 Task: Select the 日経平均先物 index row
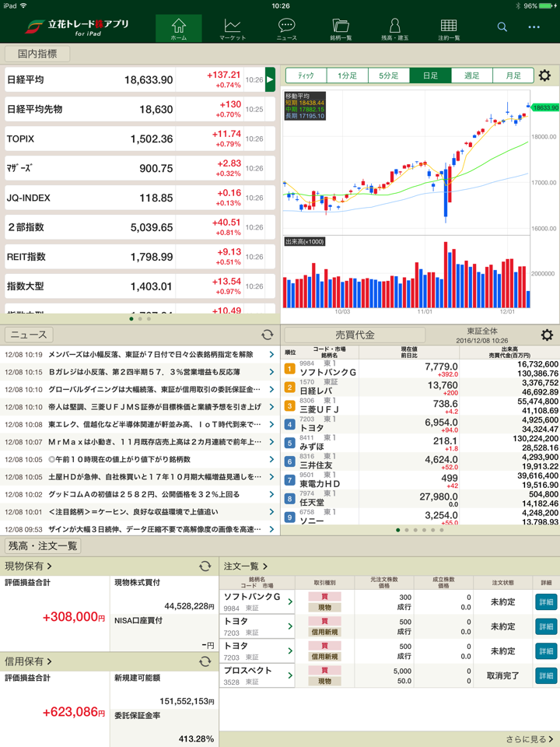(x=140, y=109)
